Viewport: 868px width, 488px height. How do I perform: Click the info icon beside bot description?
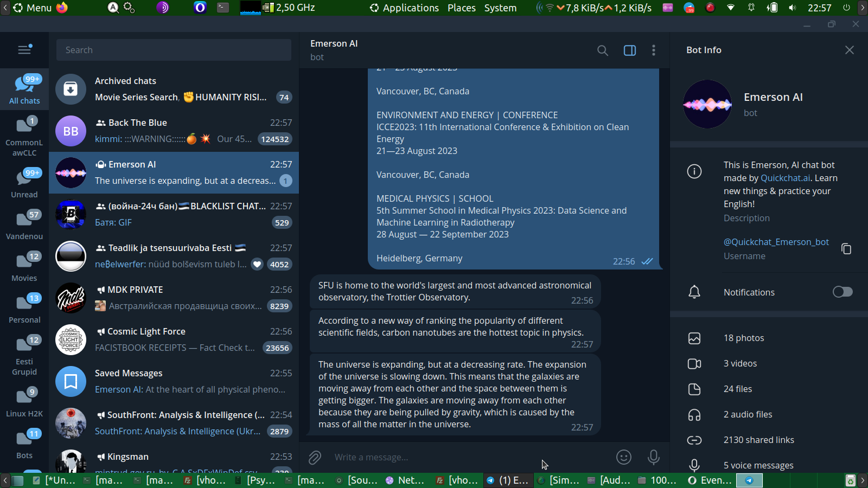click(x=694, y=171)
